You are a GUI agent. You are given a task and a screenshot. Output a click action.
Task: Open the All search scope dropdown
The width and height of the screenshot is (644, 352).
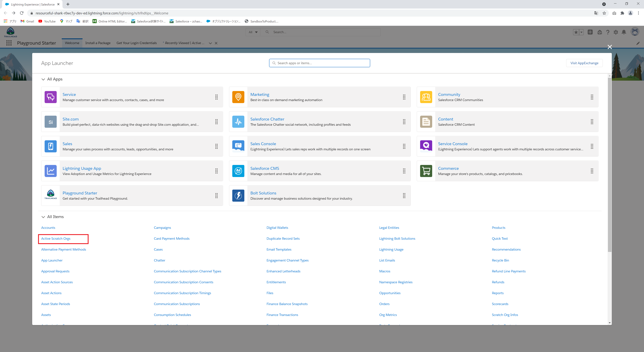(x=253, y=32)
